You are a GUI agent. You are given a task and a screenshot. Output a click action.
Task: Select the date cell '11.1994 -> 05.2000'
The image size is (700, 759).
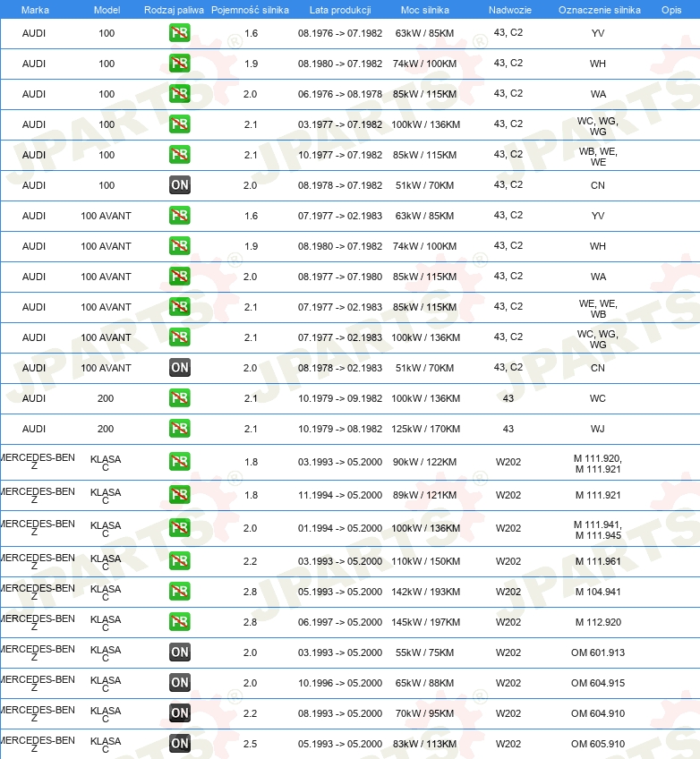pyautogui.click(x=340, y=495)
